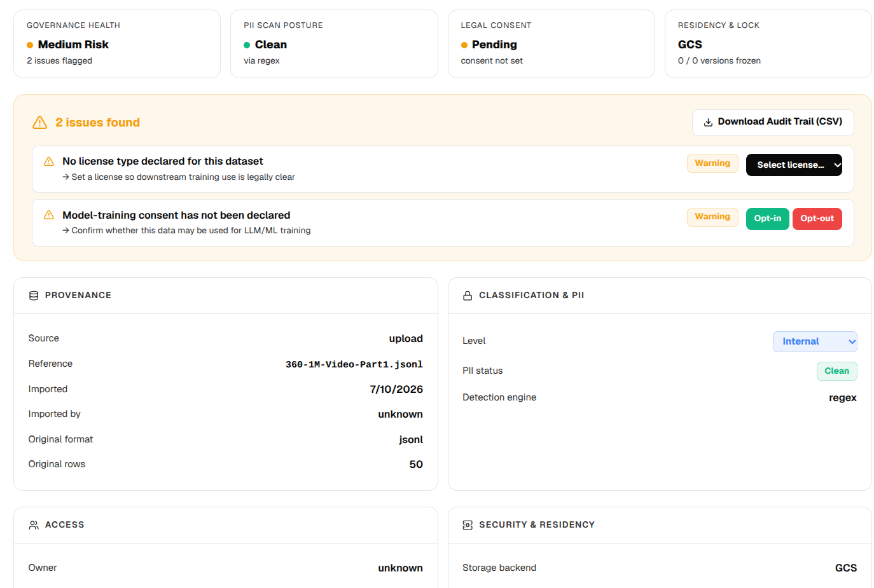This screenshot has width=874, height=588.
Task: Click the Security & Residency vault icon
Action: 468,525
